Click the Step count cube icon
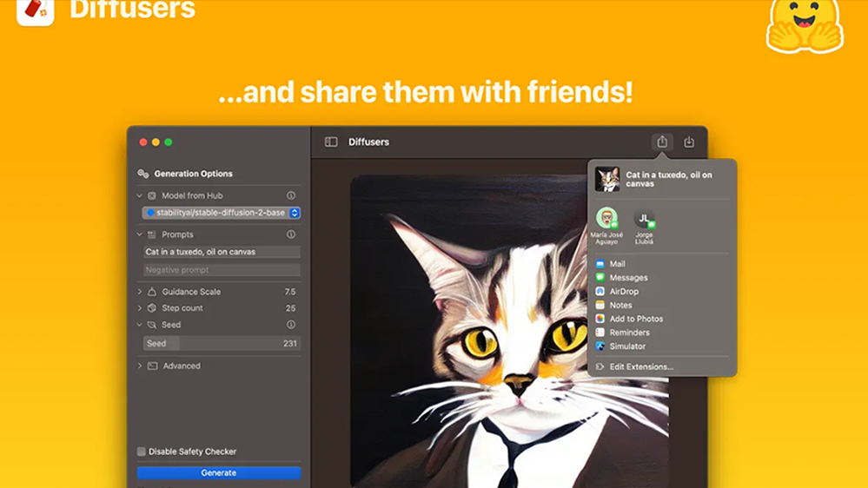This screenshot has width=868, height=488. [x=152, y=308]
